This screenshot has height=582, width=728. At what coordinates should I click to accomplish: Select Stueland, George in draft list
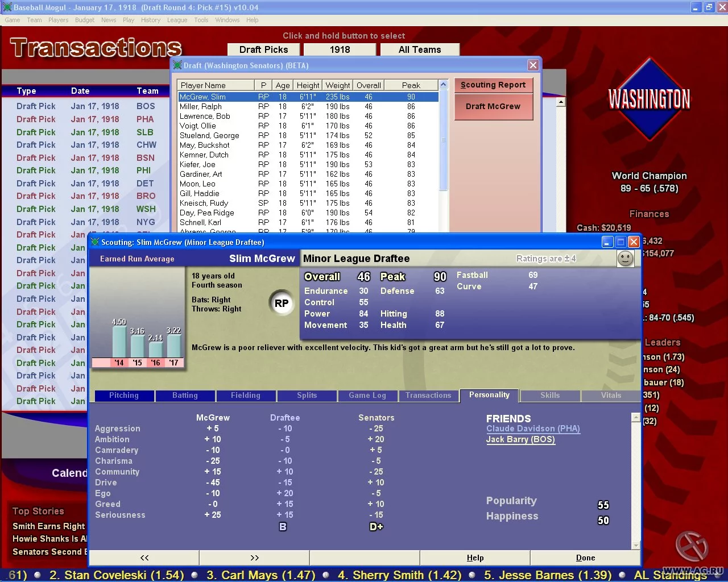click(x=308, y=135)
